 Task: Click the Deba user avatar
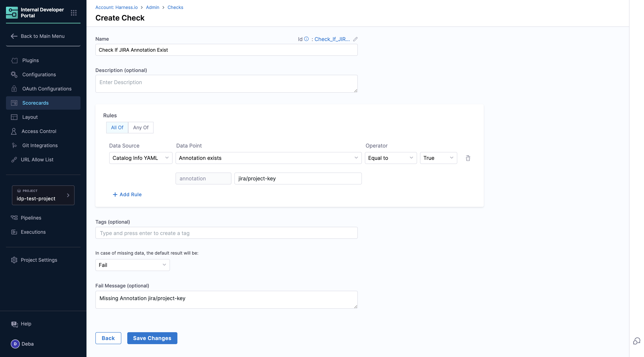coord(15,344)
